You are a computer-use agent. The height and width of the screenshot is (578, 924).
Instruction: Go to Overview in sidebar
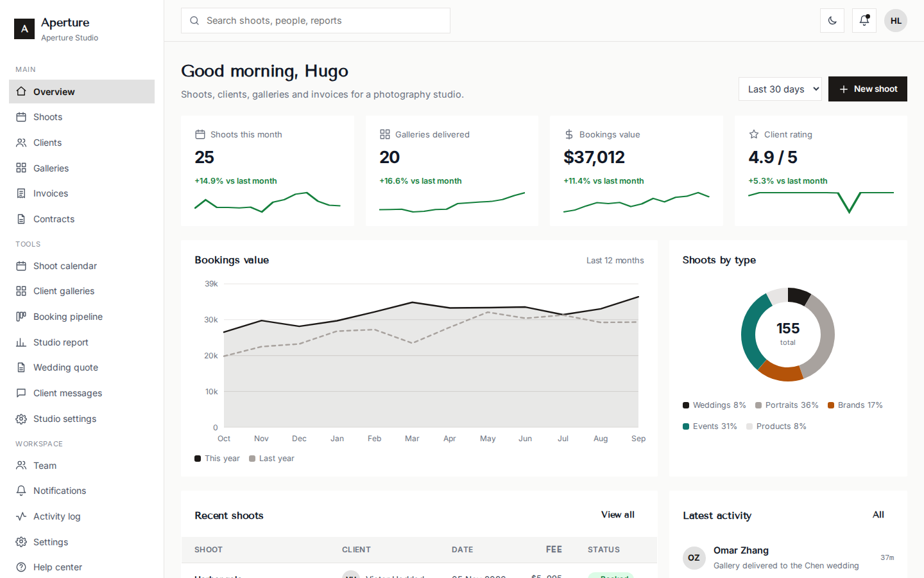(81, 92)
